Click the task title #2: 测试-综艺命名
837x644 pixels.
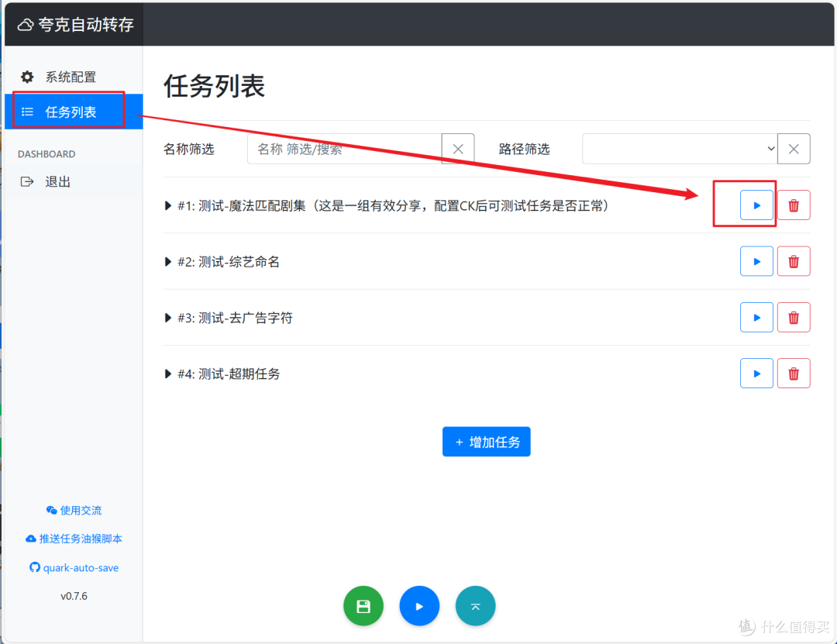[x=229, y=262]
